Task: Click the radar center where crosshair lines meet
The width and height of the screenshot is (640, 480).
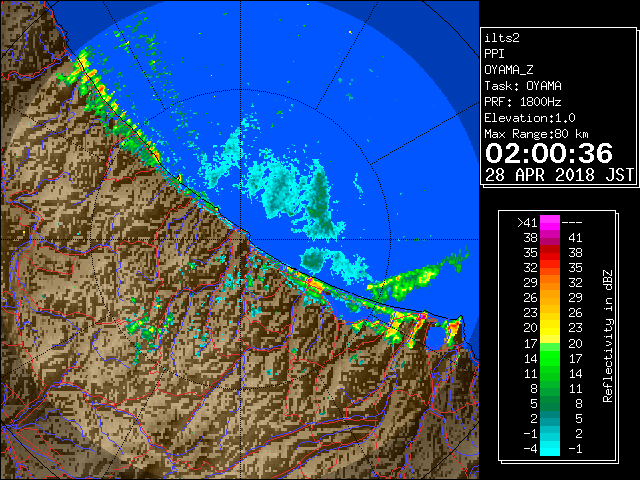Action: pyautogui.click(x=240, y=239)
